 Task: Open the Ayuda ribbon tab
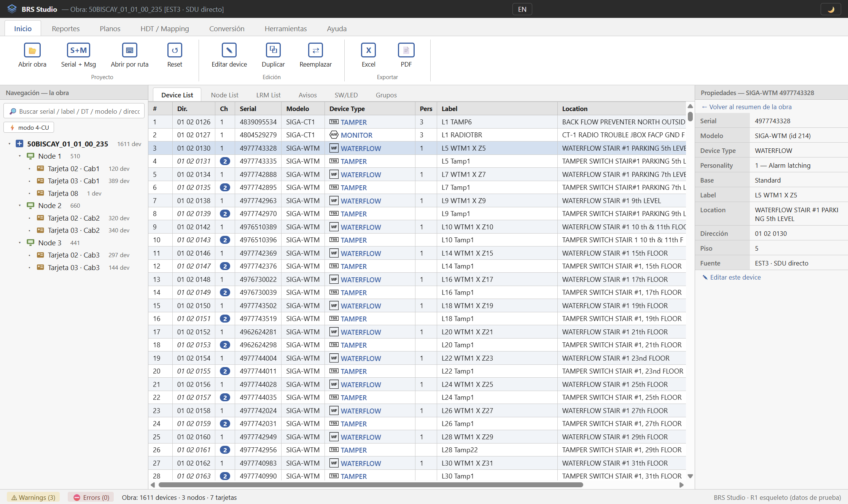click(x=337, y=29)
